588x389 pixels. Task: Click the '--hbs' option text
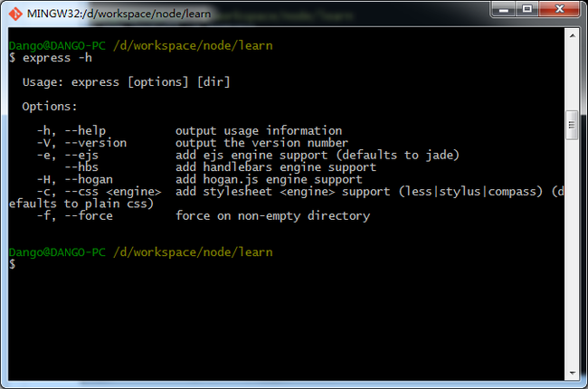pos(81,167)
